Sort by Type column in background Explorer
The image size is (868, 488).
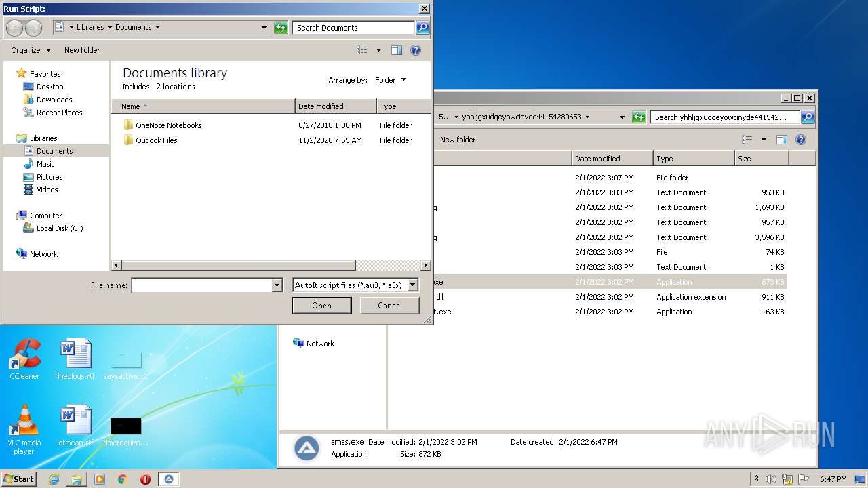pos(694,159)
